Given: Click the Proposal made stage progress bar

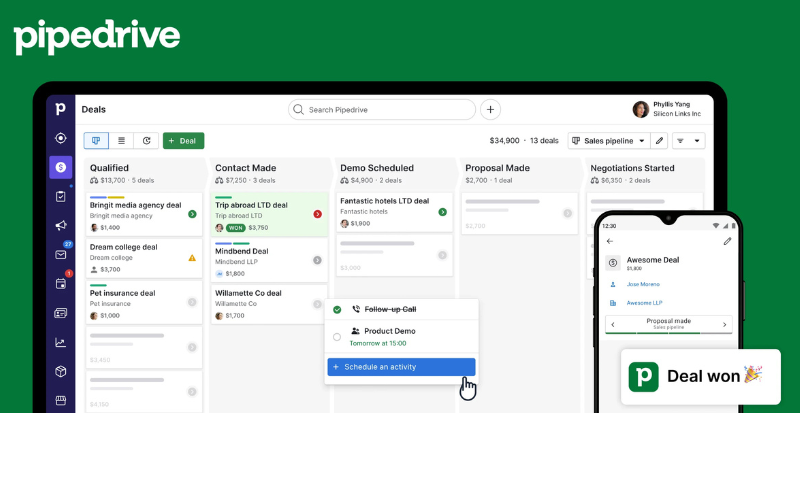Looking at the screenshot, I should (x=668, y=324).
